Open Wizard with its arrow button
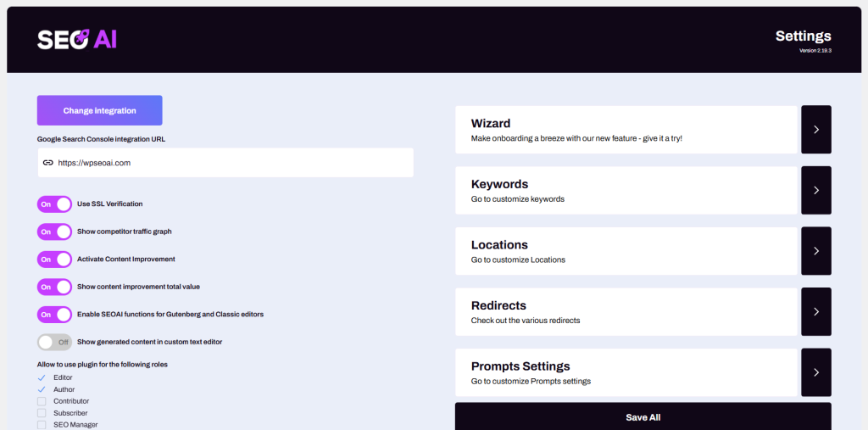 pos(816,129)
